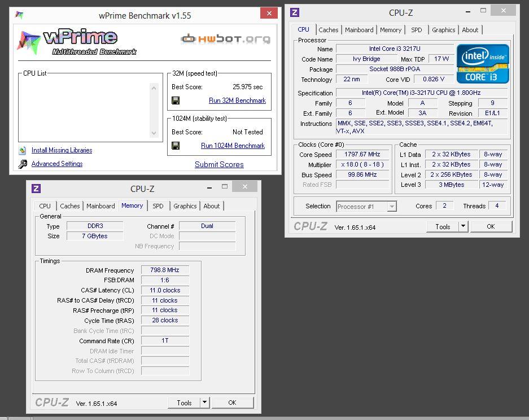Switch to CPU tab in memory CPU-Z window

(x=45, y=206)
